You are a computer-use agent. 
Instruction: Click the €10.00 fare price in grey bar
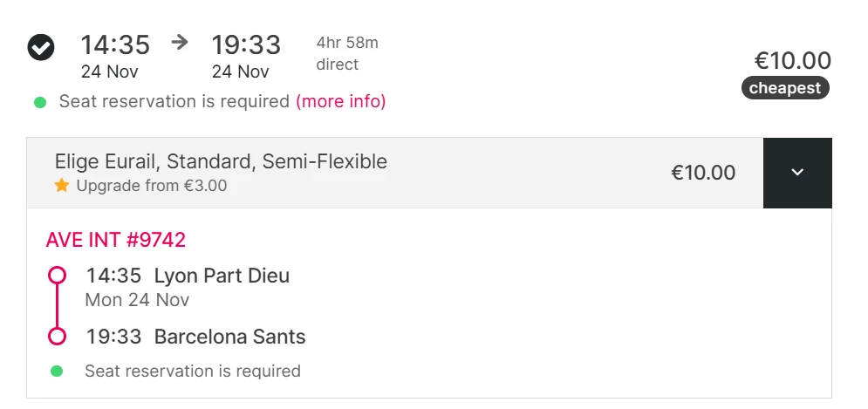click(702, 173)
